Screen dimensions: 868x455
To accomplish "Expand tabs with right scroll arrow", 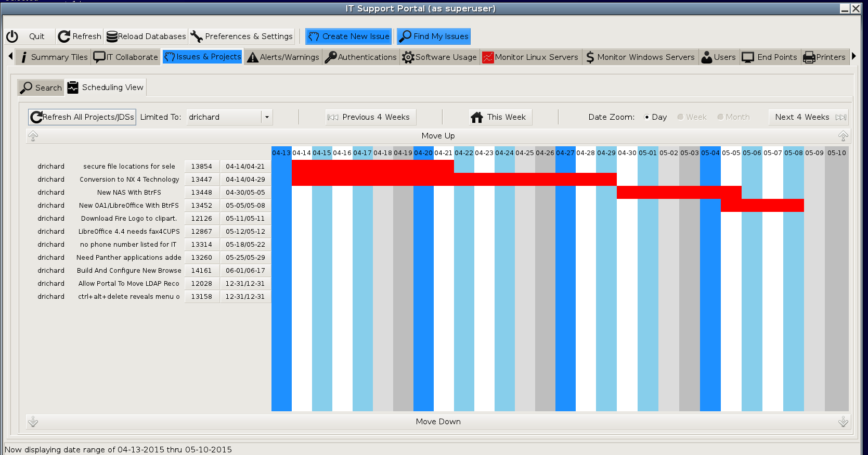I will pyautogui.click(x=854, y=56).
